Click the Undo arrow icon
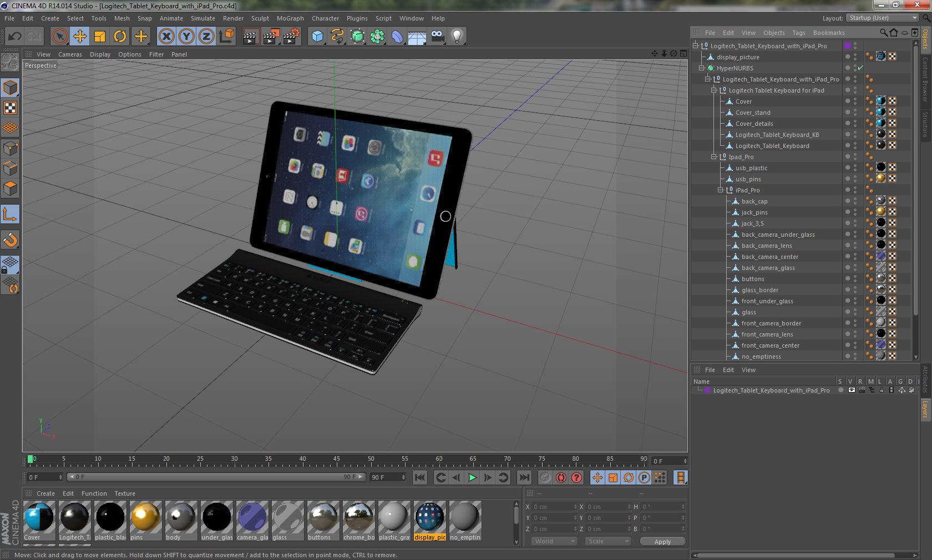The height and width of the screenshot is (560, 932). 14,37
